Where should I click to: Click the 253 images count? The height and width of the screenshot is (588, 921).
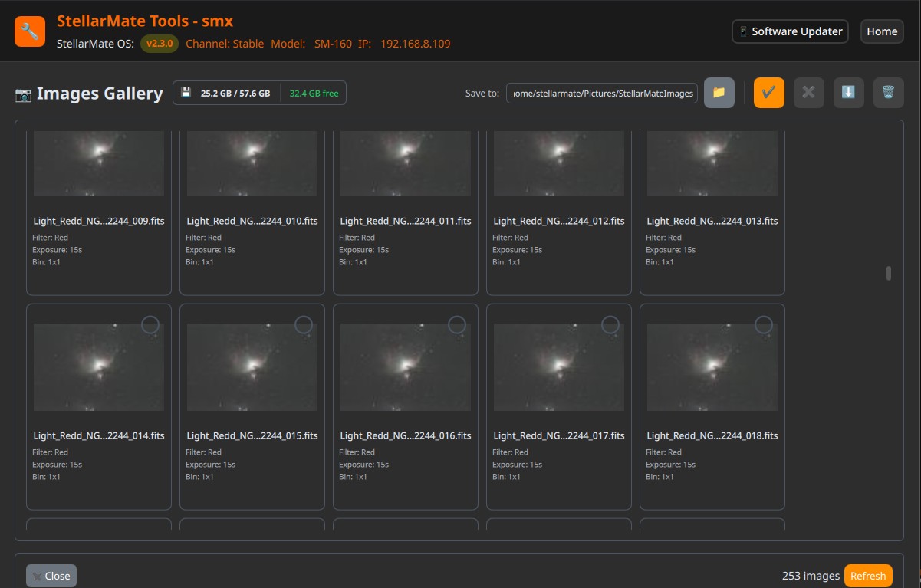point(811,576)
